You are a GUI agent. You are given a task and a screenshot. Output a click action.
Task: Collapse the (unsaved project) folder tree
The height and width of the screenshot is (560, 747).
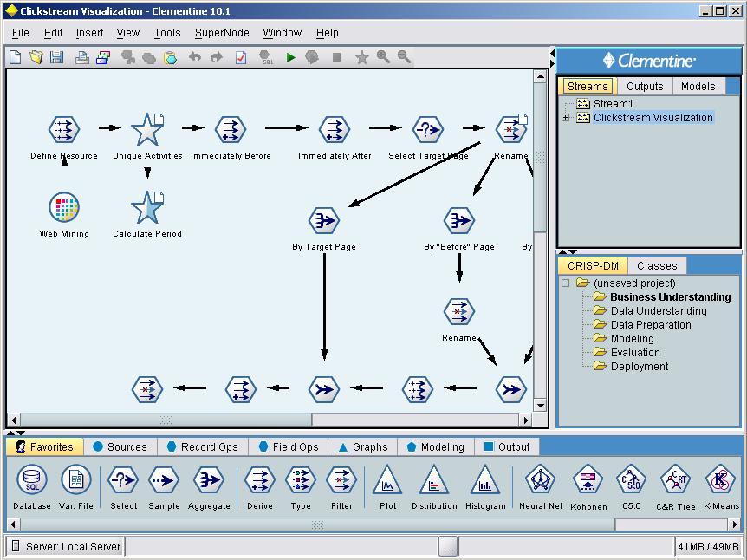pyautogui.click(x=566, y=283)
